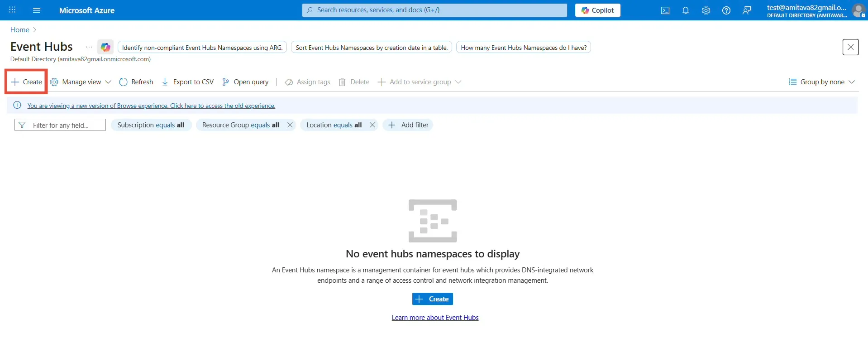
Task: Open query in Resource Graph
Action: click(x=245, y=82)
